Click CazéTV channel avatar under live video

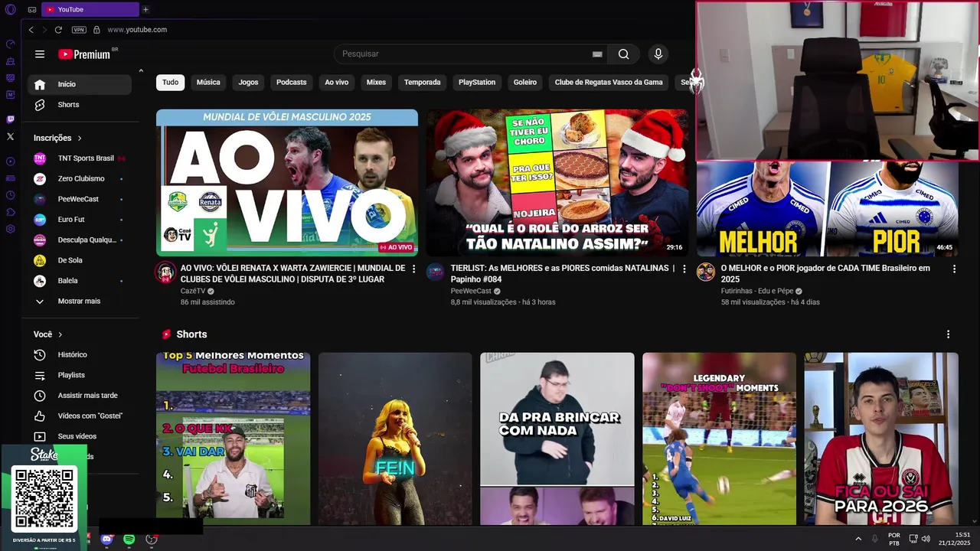click(165, 272)
